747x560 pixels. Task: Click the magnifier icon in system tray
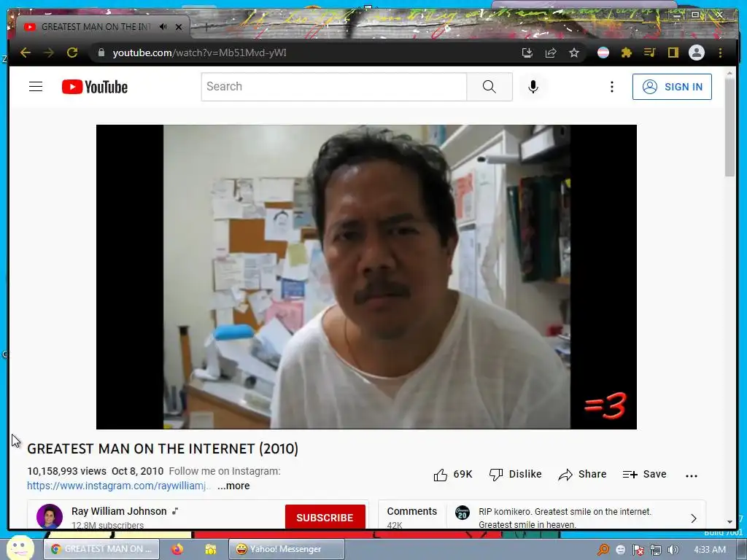603,550
